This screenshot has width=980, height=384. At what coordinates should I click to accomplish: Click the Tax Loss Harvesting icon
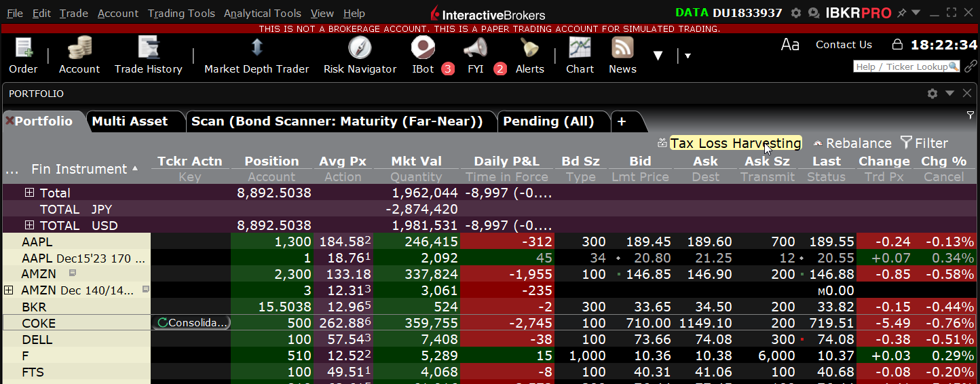click(x=662, y=143)
